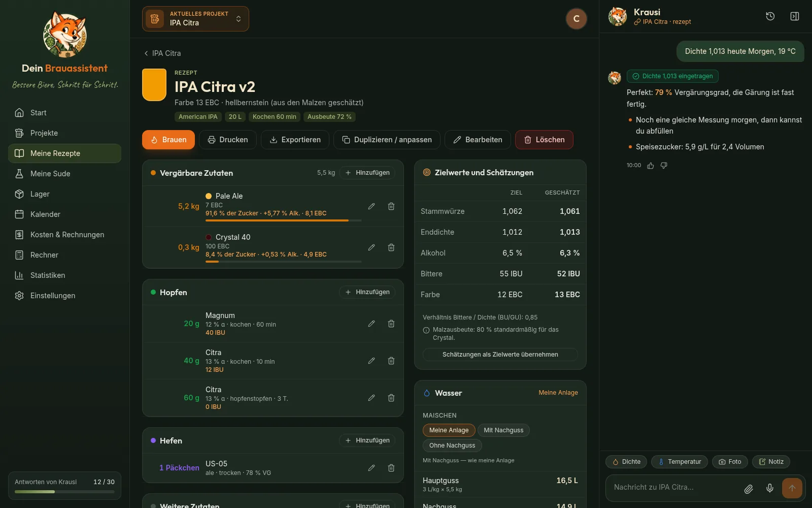Add a fermentable via Hinzufügen
Image resolution: width=812 pixels, height=508 pixels.
click(x=367, y=173)
